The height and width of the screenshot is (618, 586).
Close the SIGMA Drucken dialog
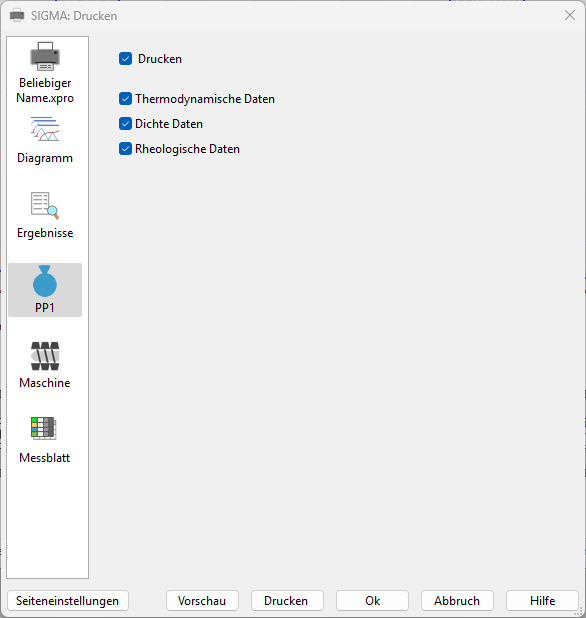coord(570,15)
